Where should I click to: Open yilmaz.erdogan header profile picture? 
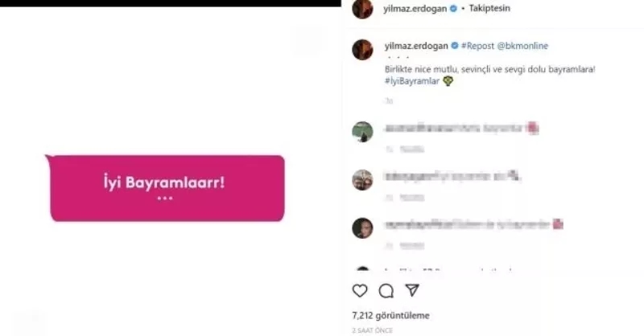click(363, 9)
